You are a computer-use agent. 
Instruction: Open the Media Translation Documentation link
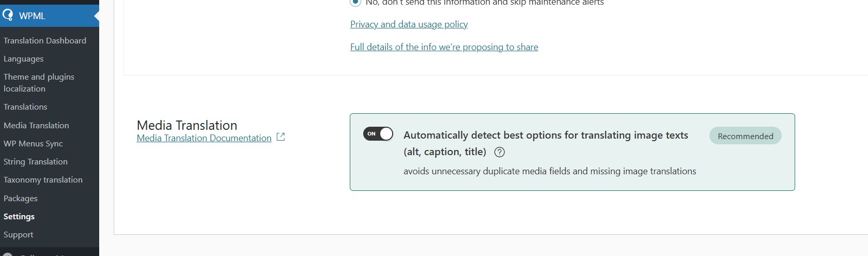click(x=204, y=138)
